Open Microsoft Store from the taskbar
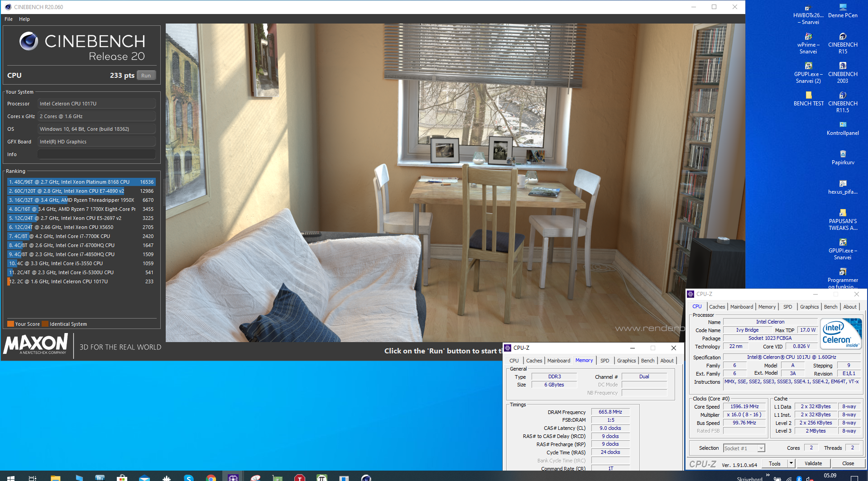This screenshot has width=868, height=481. (x=122, y=478)
